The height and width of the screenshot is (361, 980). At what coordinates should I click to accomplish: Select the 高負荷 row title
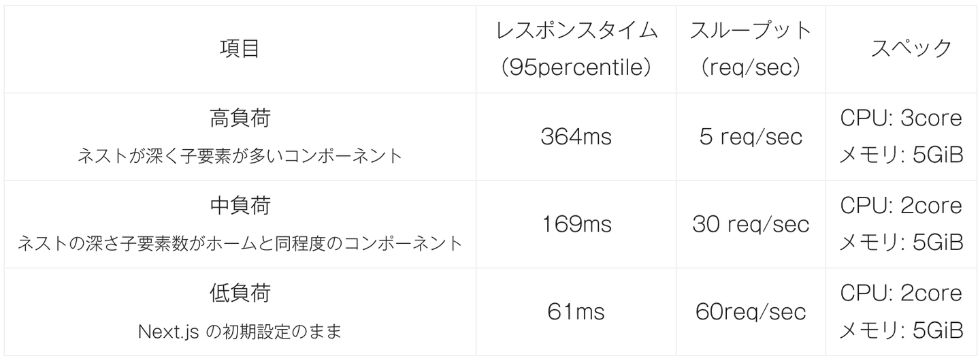click(240, 119)
